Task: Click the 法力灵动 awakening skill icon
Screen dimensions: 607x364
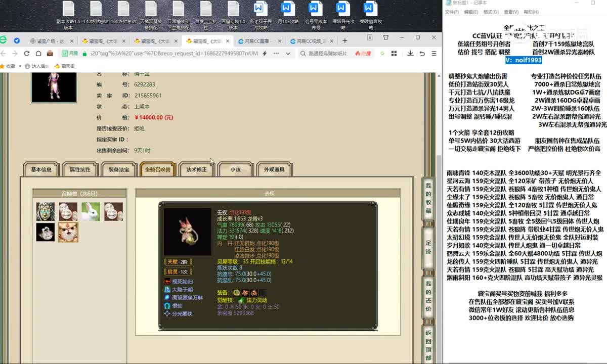Action: coord(241,300)
